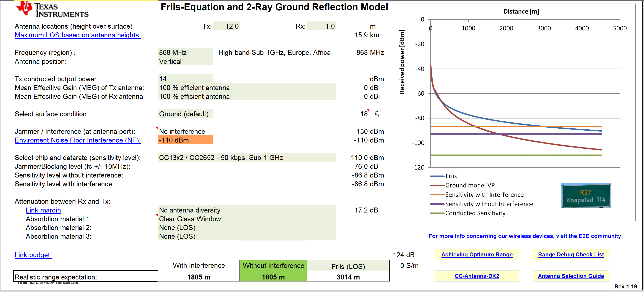Select the No interference jammer cell
Viewport: 644px width, 292px height.
click(x=185, y=131)
